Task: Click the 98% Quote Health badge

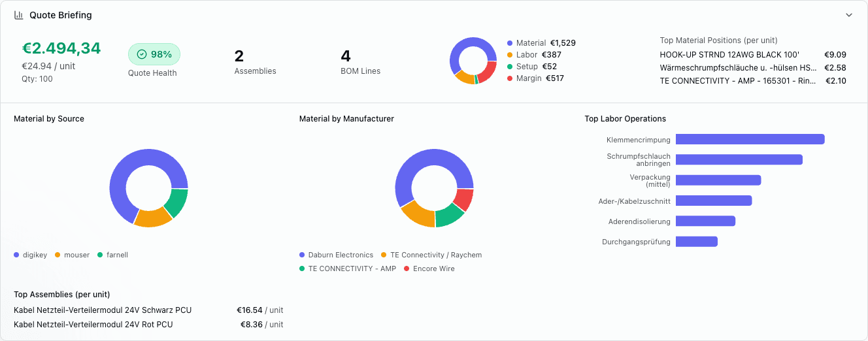Action: (x=154, y=54)
